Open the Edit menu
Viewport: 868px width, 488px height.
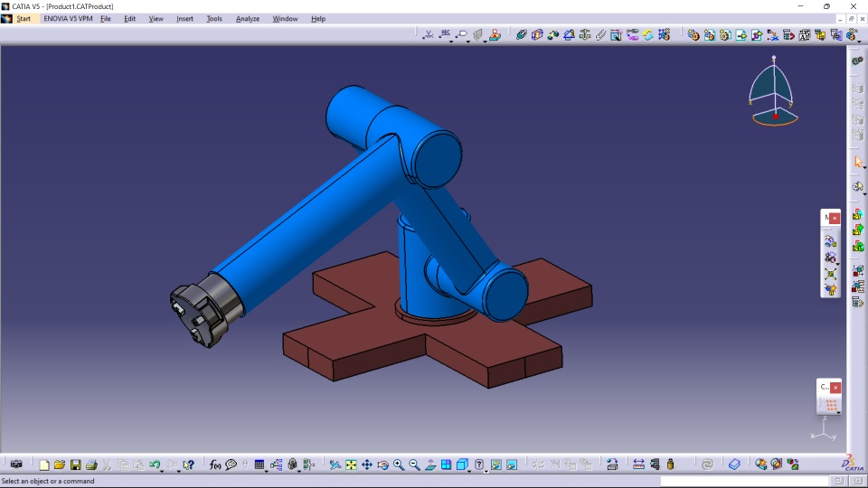pyautogui.click(x=129, y=18)
